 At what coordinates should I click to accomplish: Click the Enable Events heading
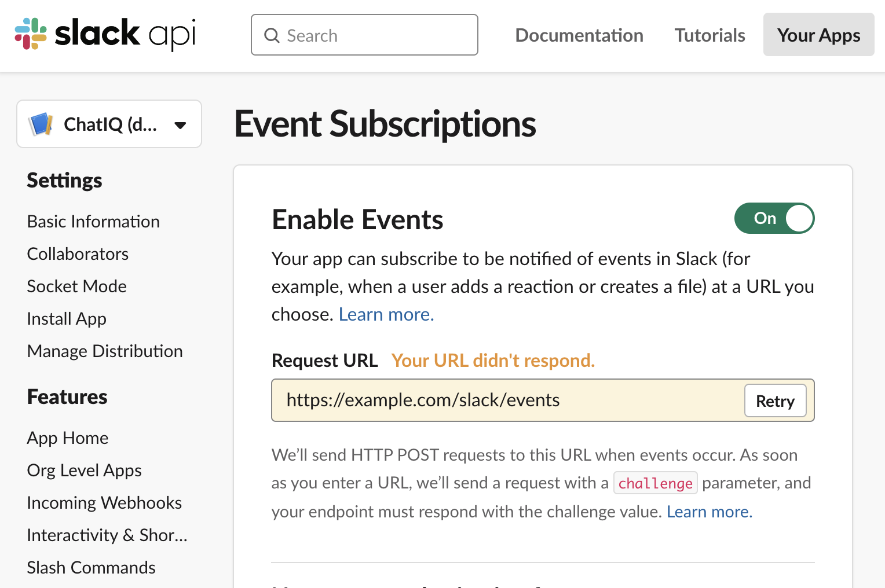[x=357, y=220]
